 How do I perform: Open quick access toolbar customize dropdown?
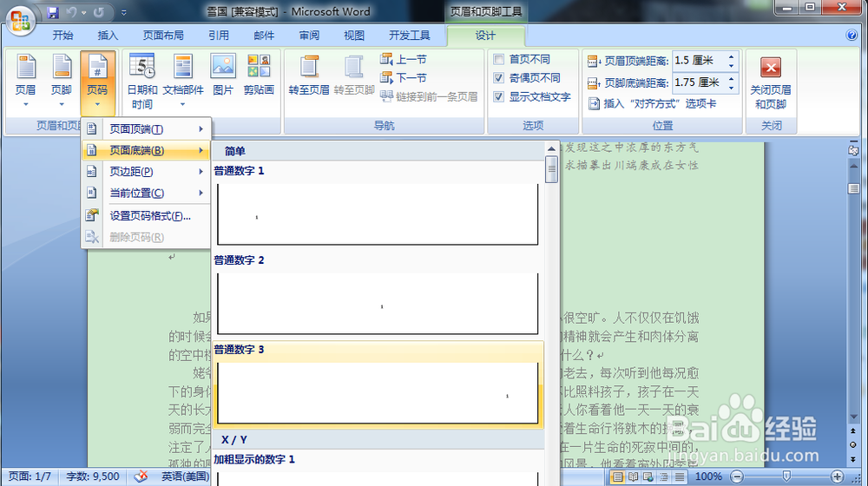tap(123, 12)
